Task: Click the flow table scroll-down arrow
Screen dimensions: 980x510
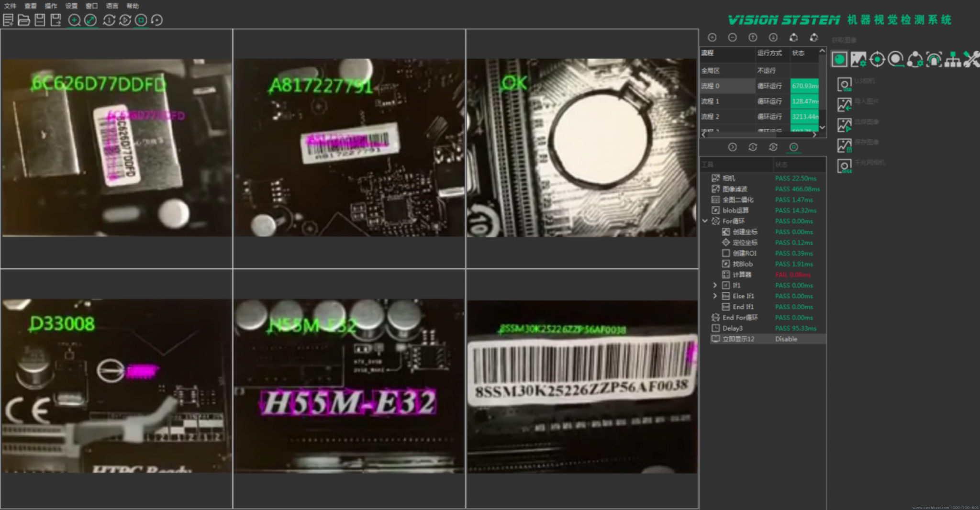Action: tap(822, 128)
